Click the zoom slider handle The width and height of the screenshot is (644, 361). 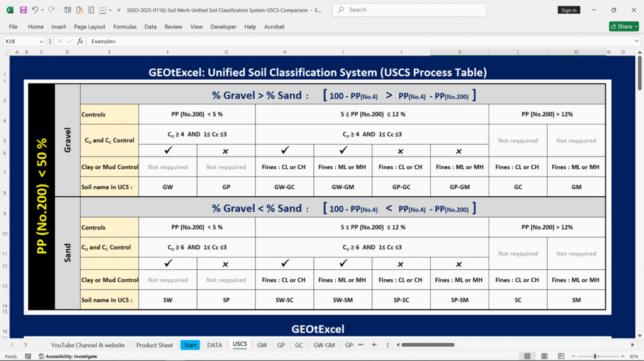tap(595, 356)
